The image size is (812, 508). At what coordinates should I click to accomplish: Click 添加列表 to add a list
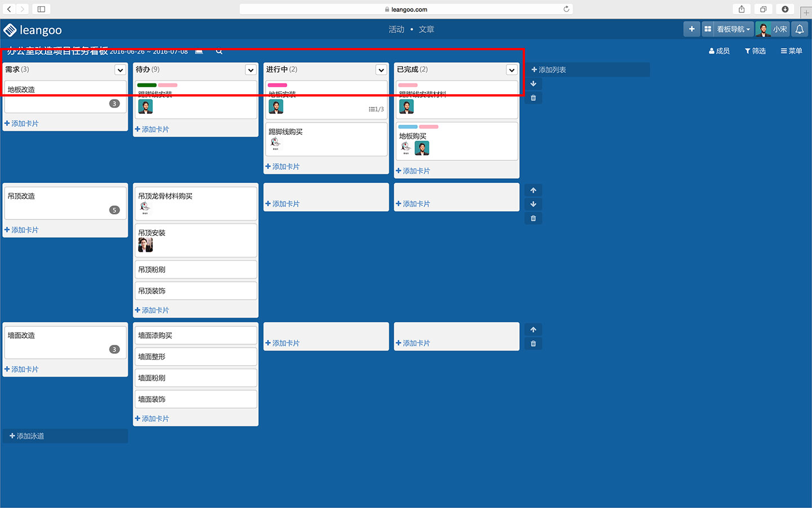[549, 70]
